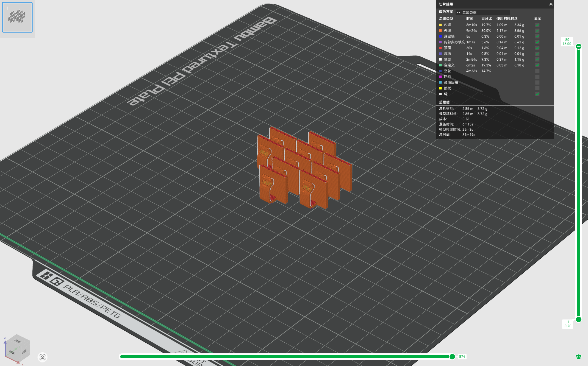
Task: Enable display checkbox for 擦拭 wipe
Action: pos(537,88)
